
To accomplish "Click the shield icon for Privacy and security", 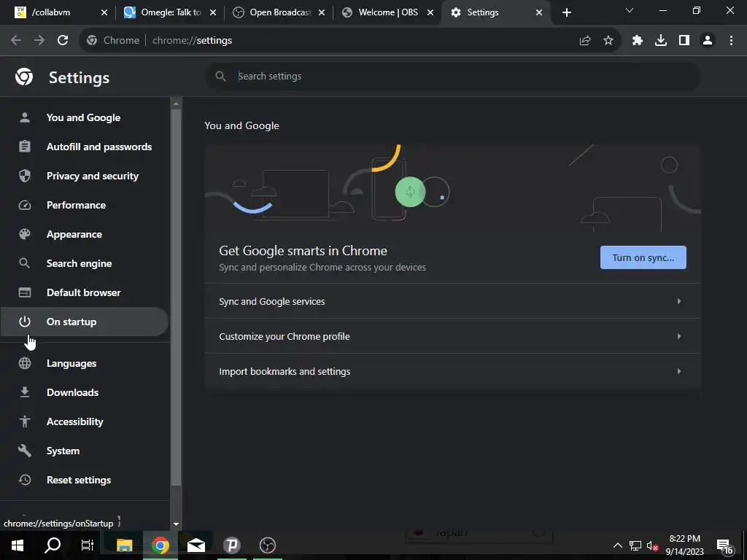I will point(25,176).
